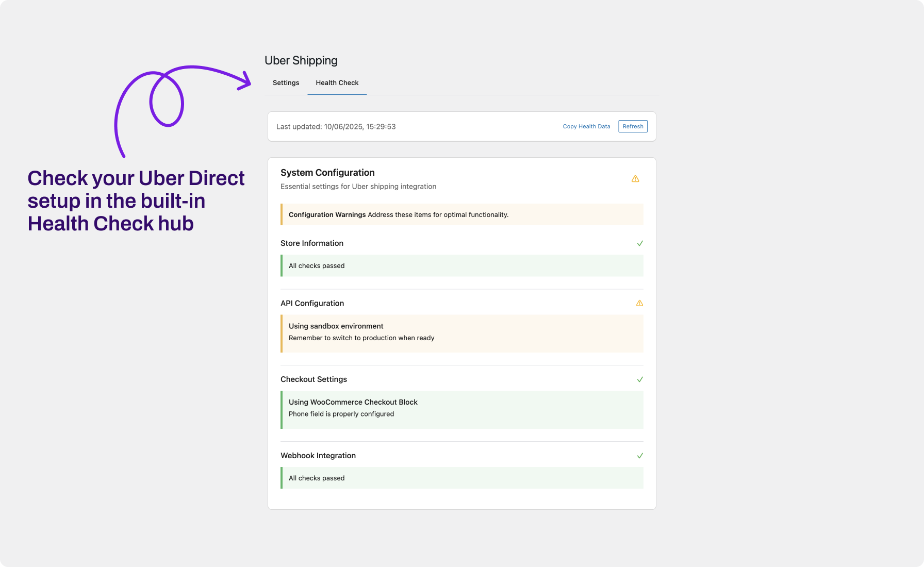This screenshot has width=924, height=567.
Task: Click the green status bar under Webhook Integration
Action: point(462,478)
